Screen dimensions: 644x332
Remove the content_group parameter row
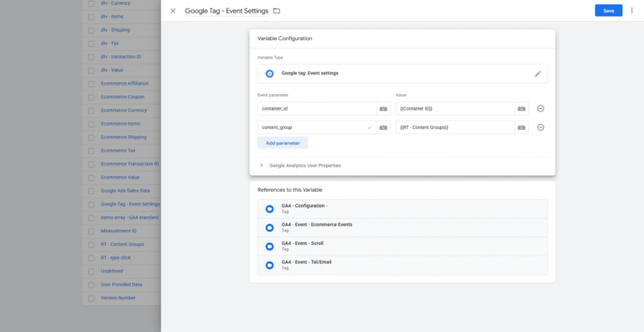tap(541, 127)
